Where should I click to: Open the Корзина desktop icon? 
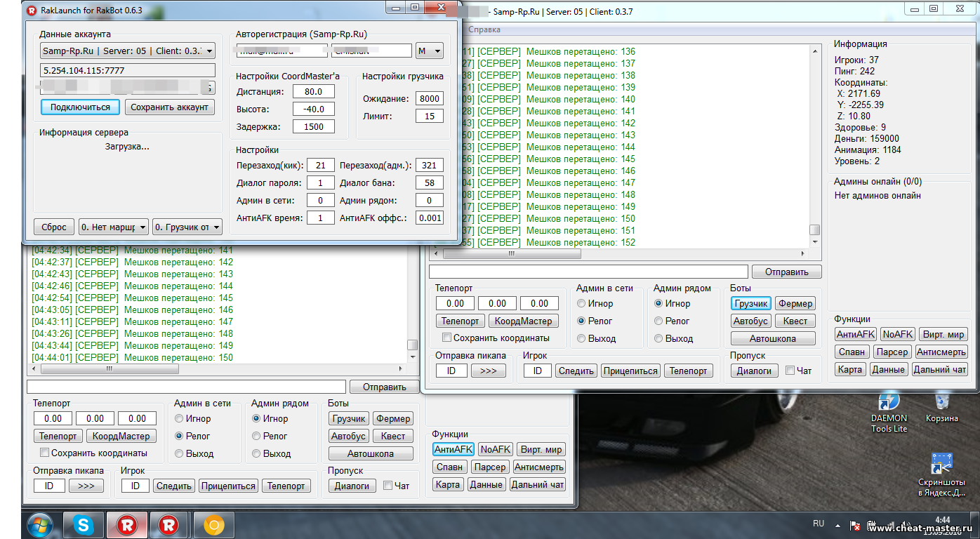pyautogui.click(x=941, y=402)
